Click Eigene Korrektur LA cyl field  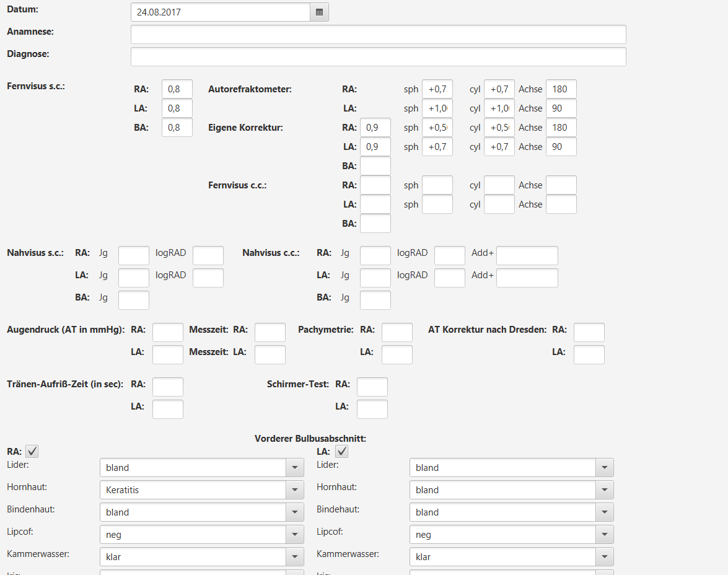[499, 147]
